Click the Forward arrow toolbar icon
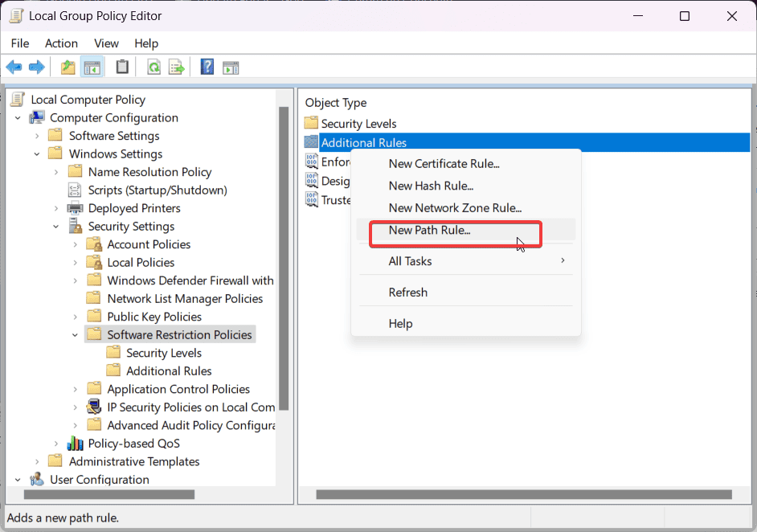Screen dimensions: 757x532 pos(37,68)
